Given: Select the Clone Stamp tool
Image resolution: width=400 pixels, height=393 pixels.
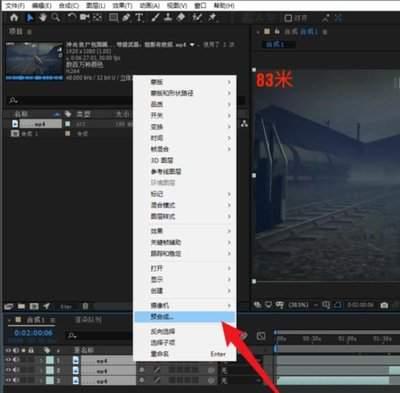Looking at the screenshot, I should tap(168, 18).
